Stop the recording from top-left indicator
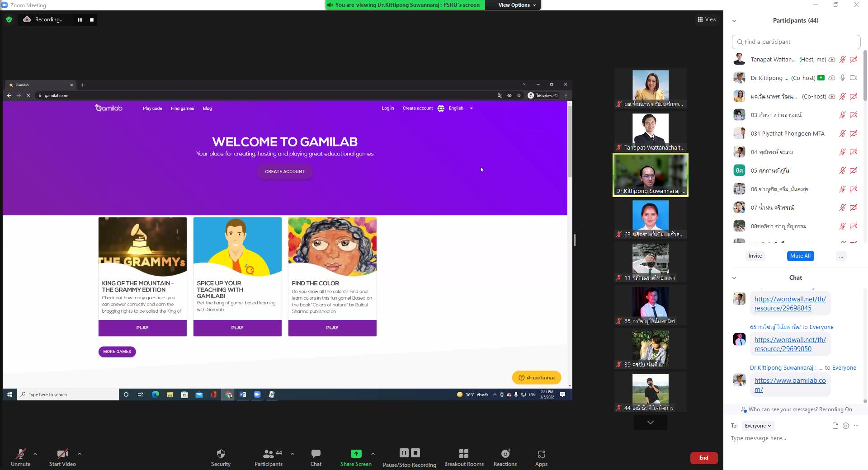This screenshot has height=470, width=868. click(92, 19)
